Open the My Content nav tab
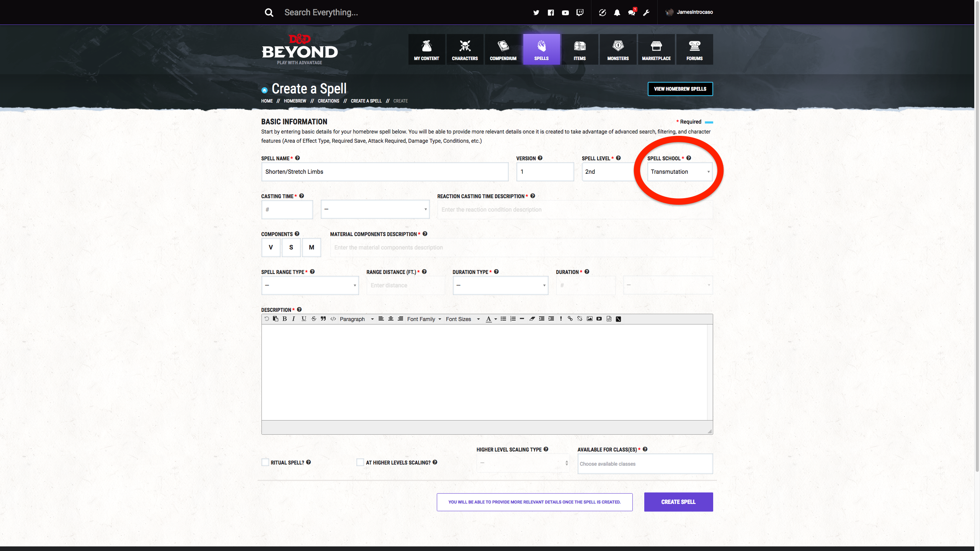This screenshot has width=980, height=551. point(426,49)
